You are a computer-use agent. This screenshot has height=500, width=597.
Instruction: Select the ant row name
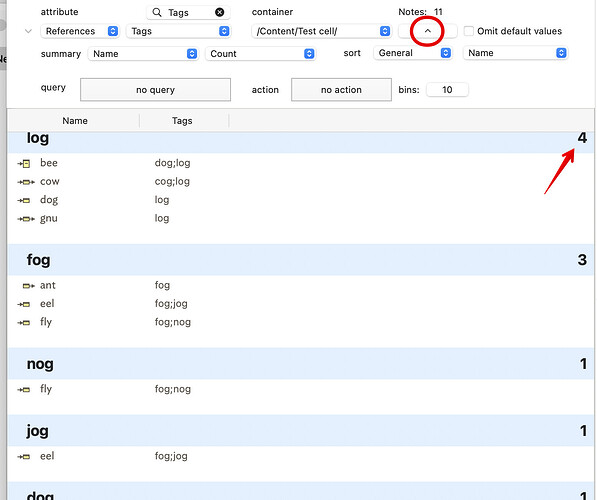[48, 285]
